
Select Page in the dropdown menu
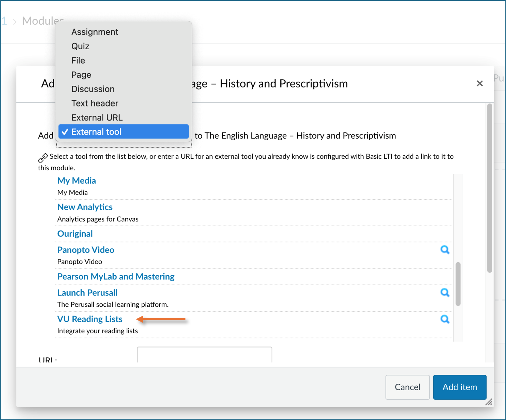[x=124, y=75]
